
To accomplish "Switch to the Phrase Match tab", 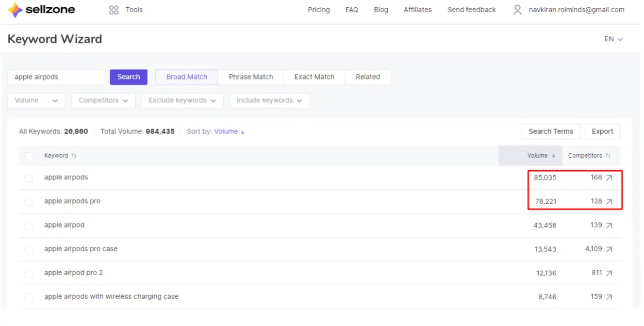I will (251, 77).
